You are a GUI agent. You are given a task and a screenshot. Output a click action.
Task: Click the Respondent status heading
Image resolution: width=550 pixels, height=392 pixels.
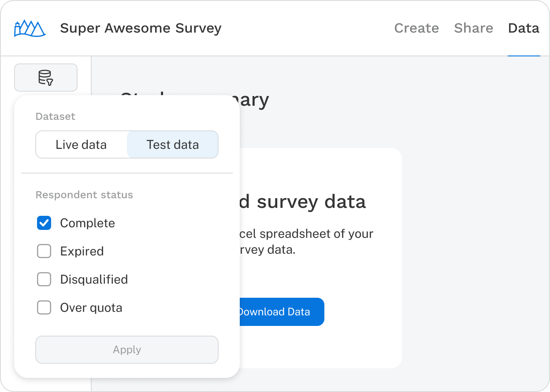(x=84, y=194)
